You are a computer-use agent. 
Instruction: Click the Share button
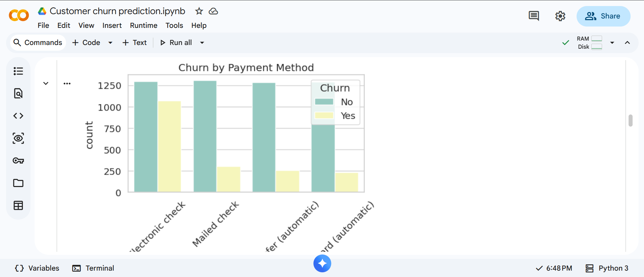point(603,16)
